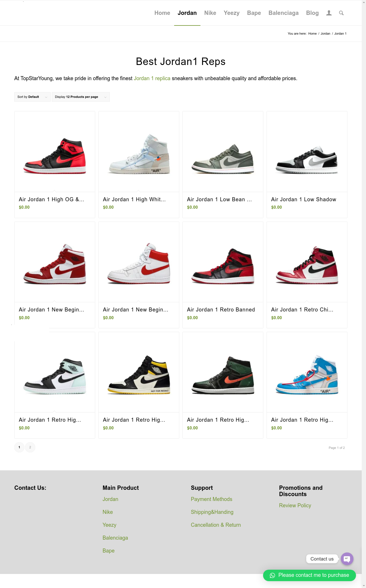Open the Air Jordan 1 Low Shadow thumbnail

(x=307, y=151)
